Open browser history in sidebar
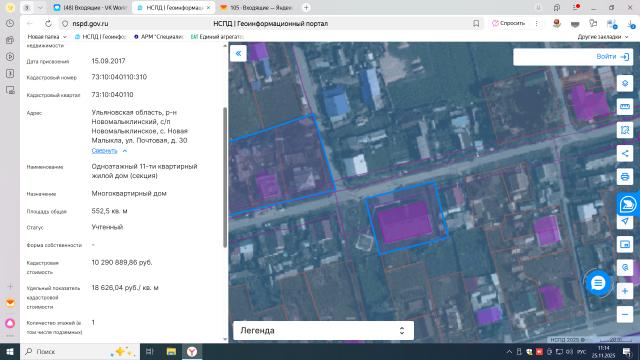 click(x=10, y=24)
